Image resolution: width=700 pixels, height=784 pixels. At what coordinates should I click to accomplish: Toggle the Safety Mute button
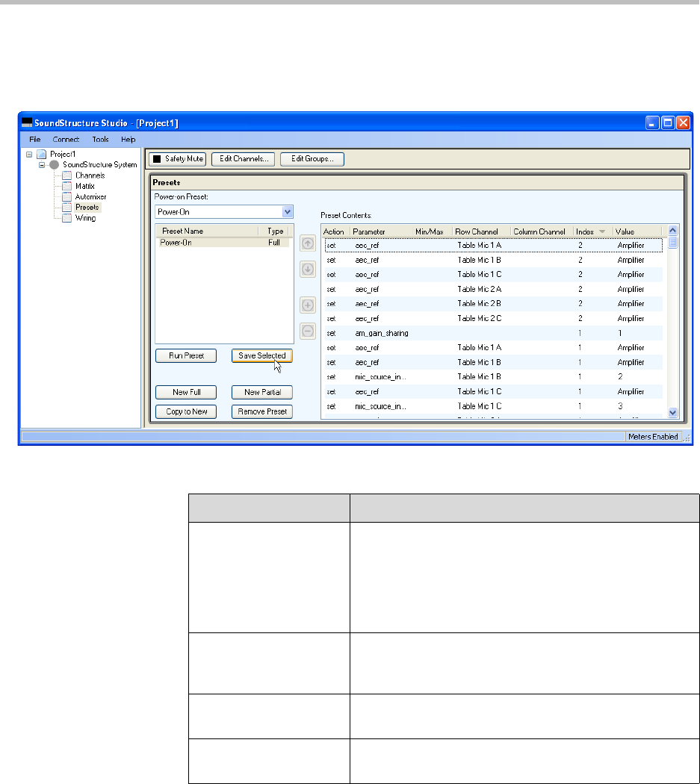click(177, 159)
